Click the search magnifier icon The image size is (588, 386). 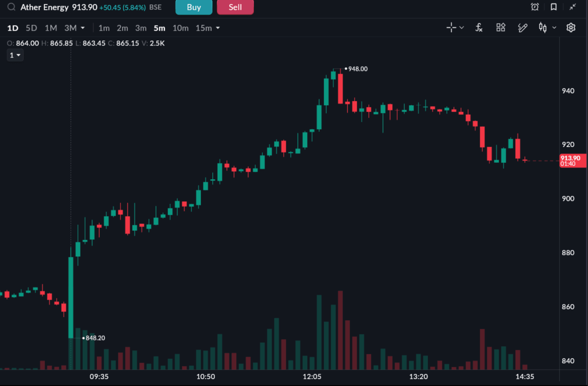tap(11, 7)
